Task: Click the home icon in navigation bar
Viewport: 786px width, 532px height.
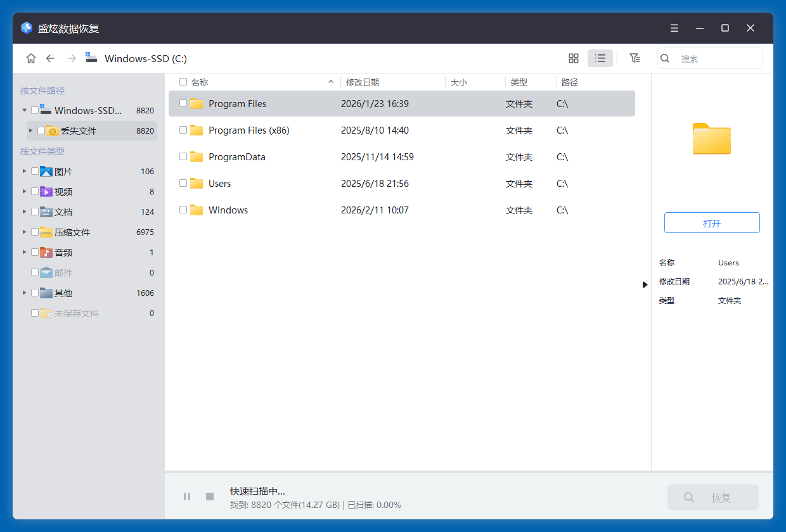Action: click(30, 58)
